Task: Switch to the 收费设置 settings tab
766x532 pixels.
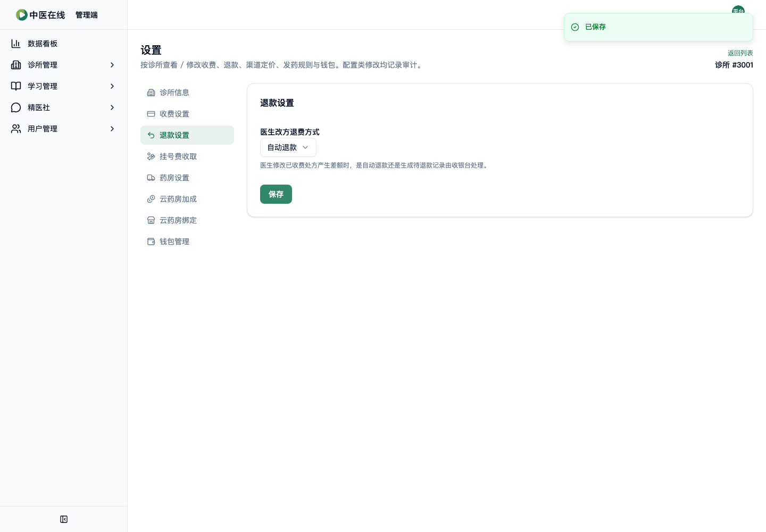Action: point(187,114)
